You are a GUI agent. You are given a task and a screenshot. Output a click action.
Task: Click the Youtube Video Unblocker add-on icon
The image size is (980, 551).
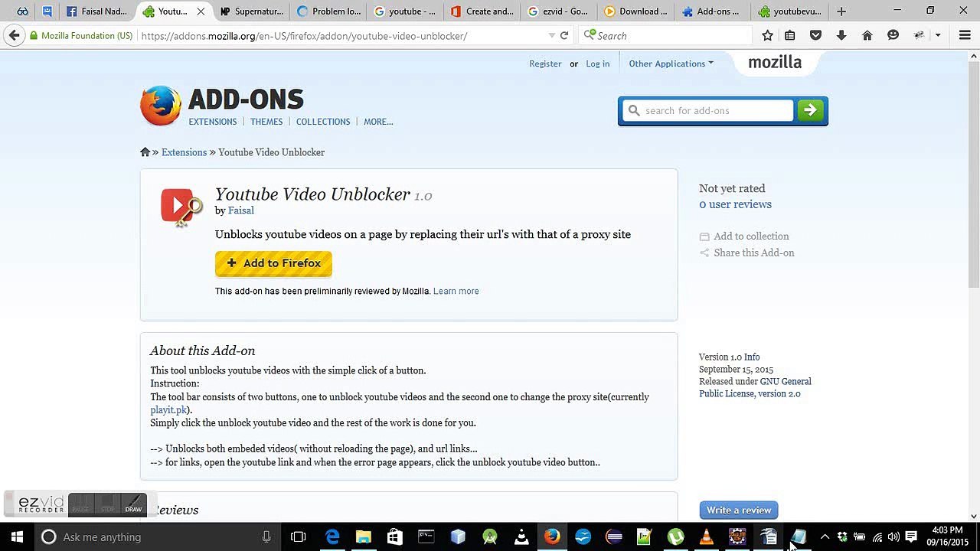coord(181,207)
